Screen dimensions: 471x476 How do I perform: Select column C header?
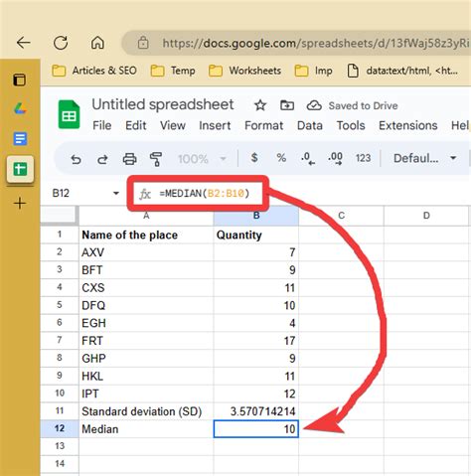point(341,216)
